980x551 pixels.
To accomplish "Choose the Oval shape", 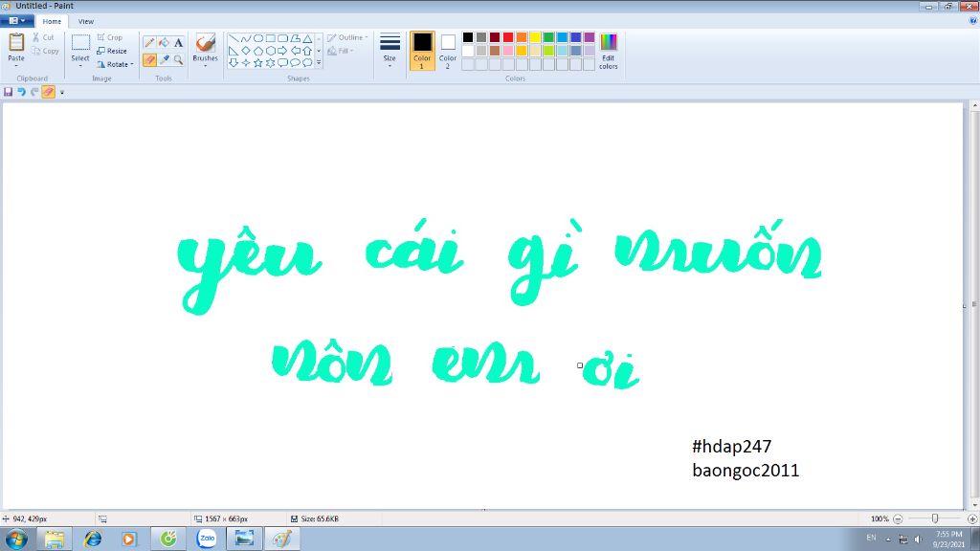I will tap(257, 38).
